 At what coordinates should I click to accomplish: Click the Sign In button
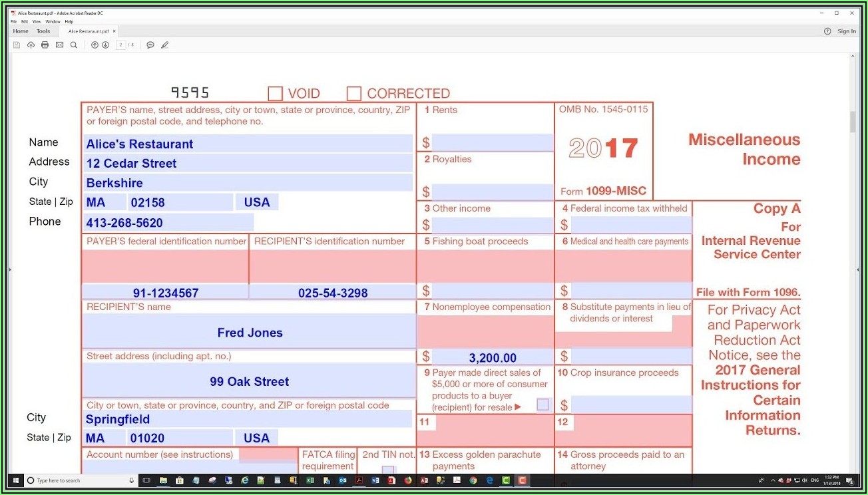click(x=846, y=31)
